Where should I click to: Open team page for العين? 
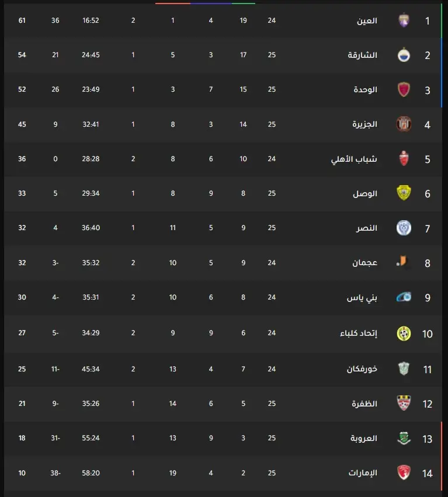(367, 21)
